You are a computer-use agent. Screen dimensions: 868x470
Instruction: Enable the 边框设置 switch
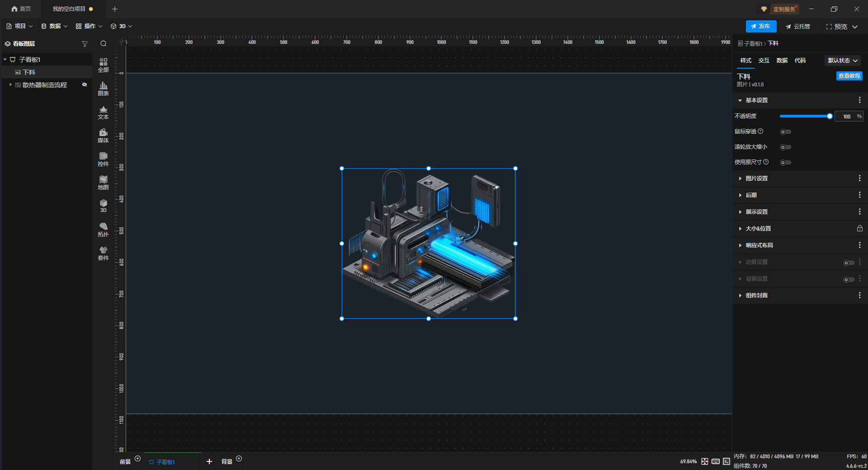(849, 263)
